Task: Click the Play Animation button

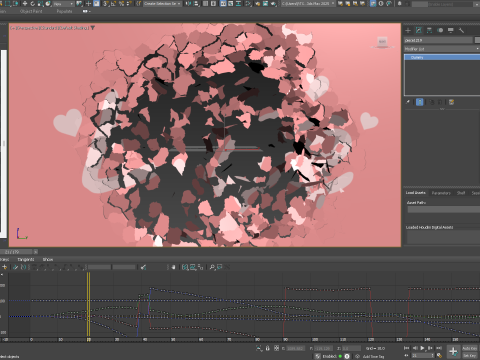Action: (423, 348)
